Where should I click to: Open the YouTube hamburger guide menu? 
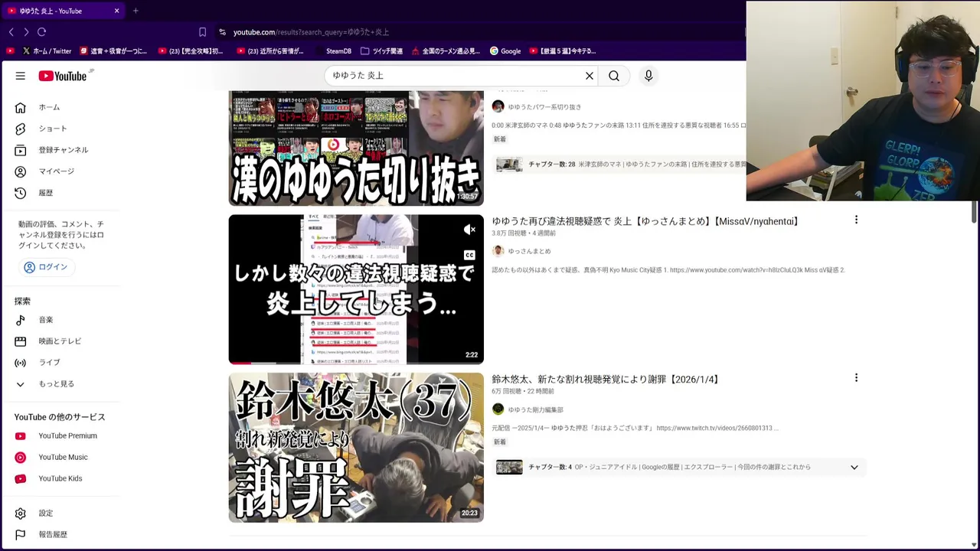tap(21, 76)
